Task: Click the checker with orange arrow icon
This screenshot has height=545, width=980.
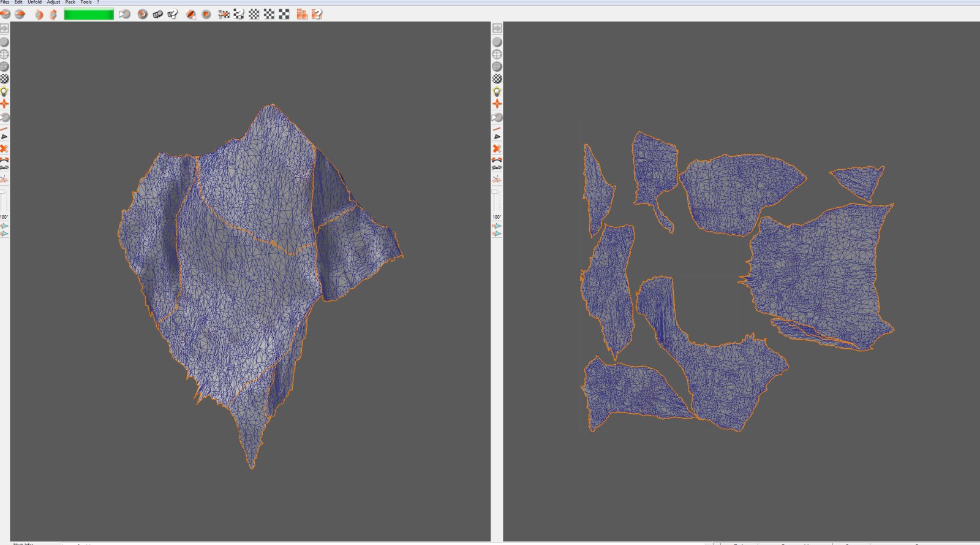Action: [224, 14]
